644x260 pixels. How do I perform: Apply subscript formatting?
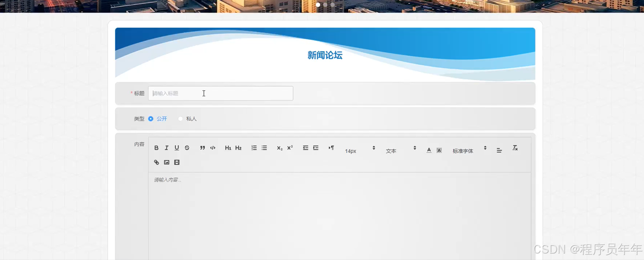point(280,148)
